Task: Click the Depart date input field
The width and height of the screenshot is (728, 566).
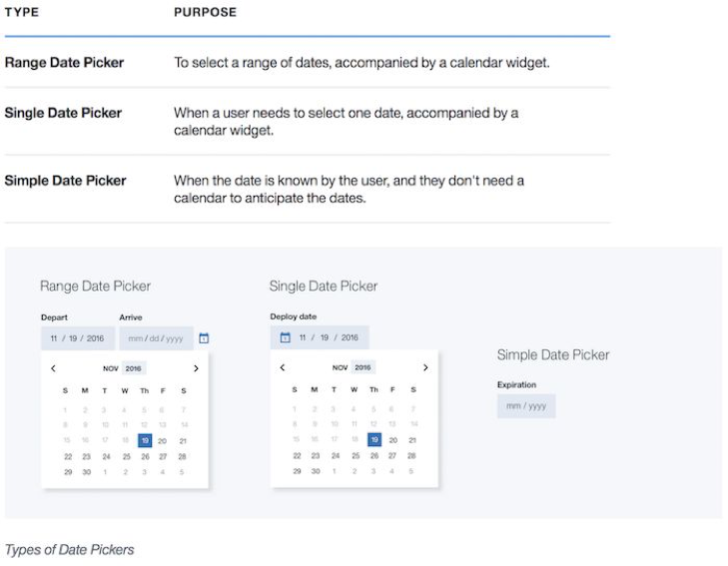Action: [x=78, y=338]
